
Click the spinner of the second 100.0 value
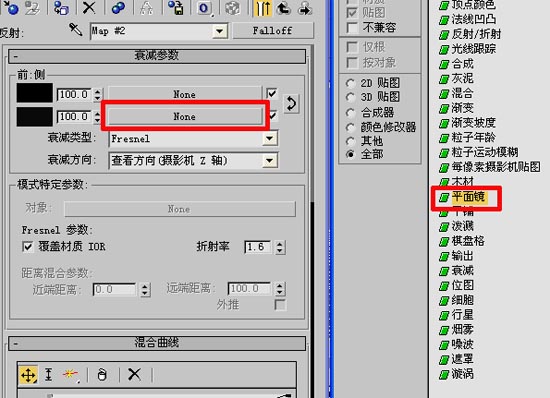(98, 117)
